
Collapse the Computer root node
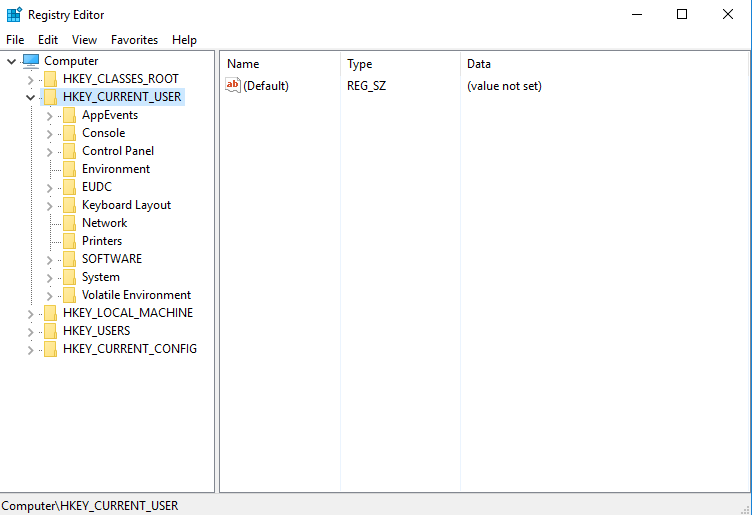[x=12, y=61]
